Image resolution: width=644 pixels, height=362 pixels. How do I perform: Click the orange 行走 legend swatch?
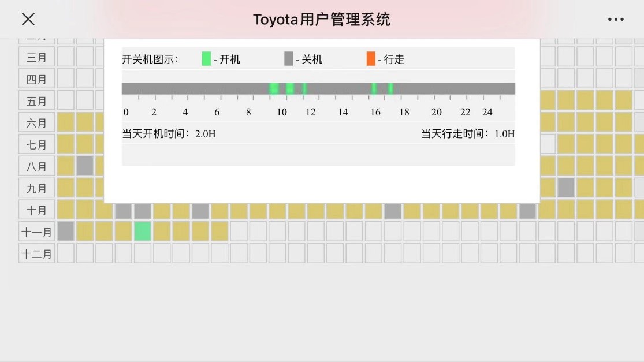[x=371, y=59]
